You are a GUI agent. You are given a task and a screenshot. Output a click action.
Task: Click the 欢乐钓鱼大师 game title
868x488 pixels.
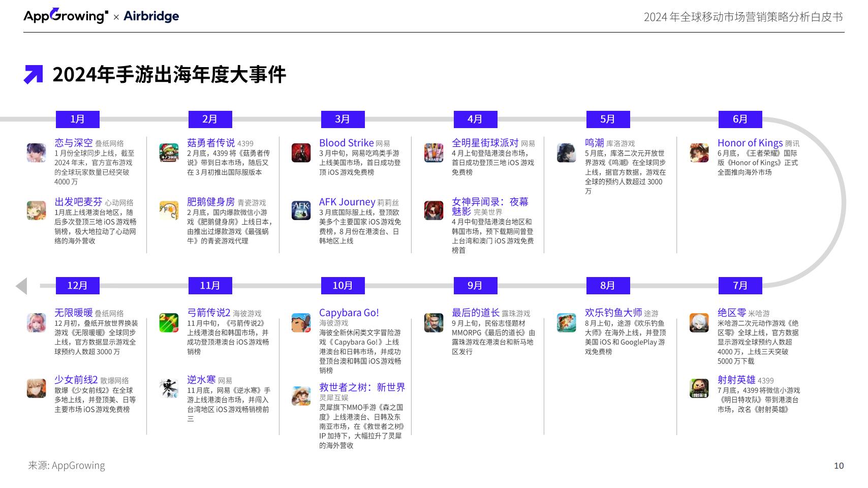(x=613, y=313)
